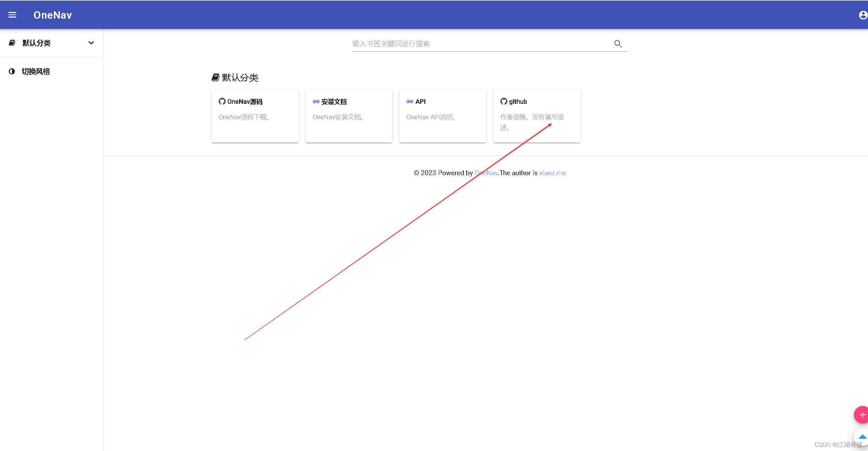
Task: Click the back-to-top arrow button
Action: pos(862,437)
